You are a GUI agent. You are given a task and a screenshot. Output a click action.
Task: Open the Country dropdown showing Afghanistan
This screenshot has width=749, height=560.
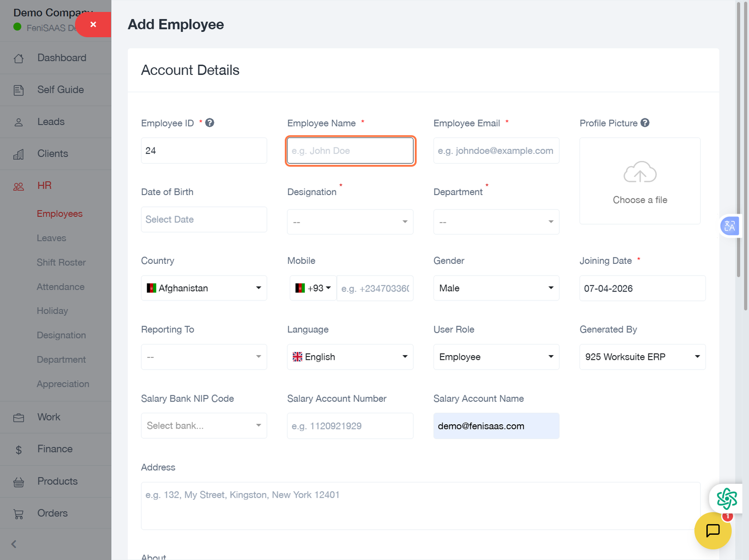[204, 288]
